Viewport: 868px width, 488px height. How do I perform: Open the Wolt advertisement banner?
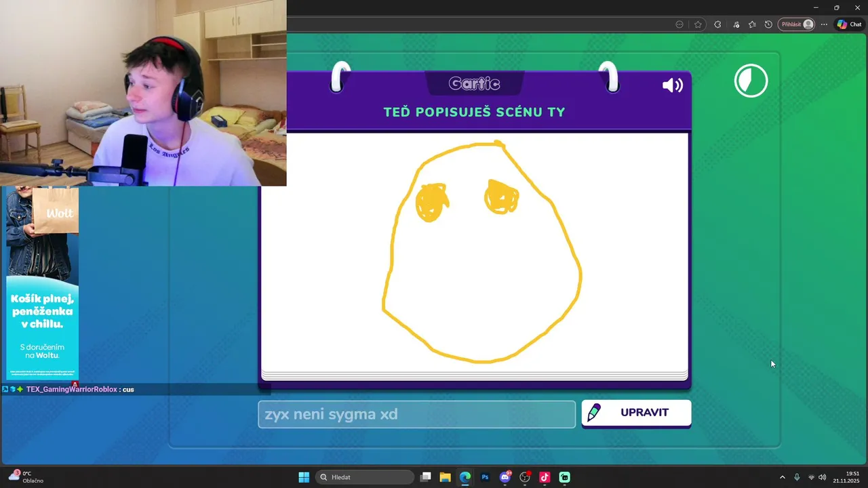[x=42, y=283]
